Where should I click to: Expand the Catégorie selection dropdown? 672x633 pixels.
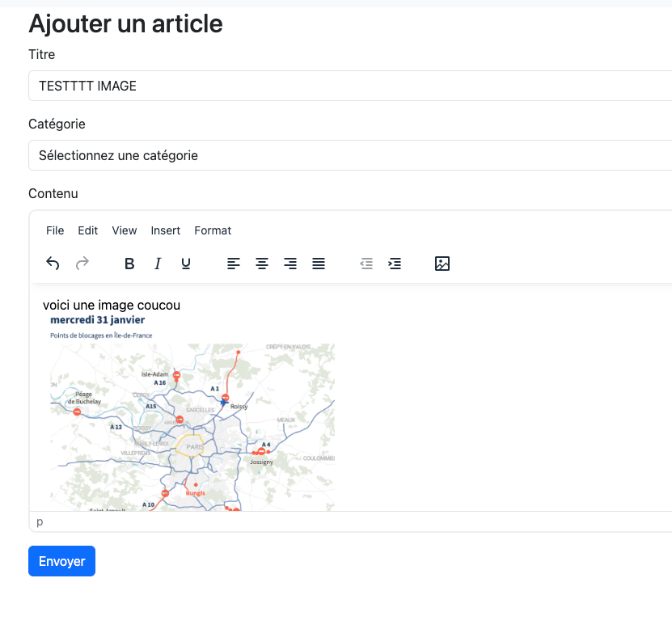click(x=350, y=155)
